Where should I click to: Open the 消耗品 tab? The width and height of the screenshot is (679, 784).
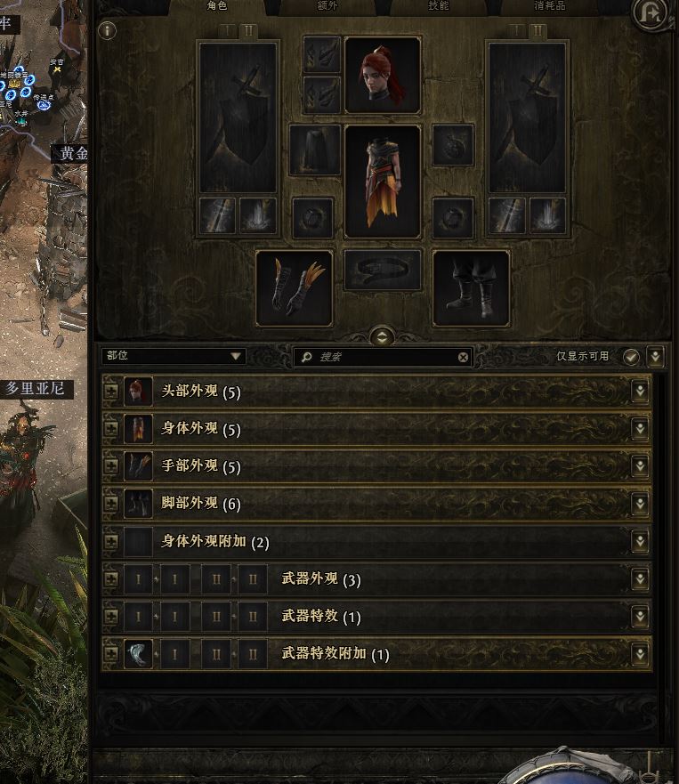tap(549, 6)
